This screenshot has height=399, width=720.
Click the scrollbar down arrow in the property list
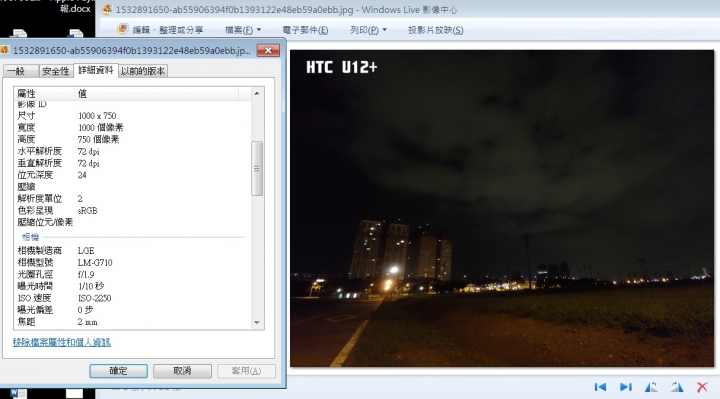(257, 322)
